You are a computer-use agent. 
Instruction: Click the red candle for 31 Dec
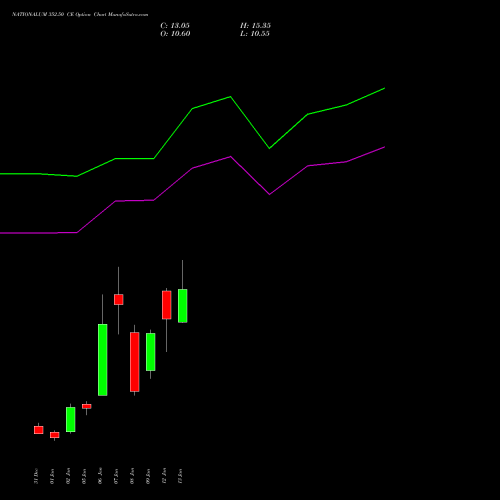[x=39, y=430]
